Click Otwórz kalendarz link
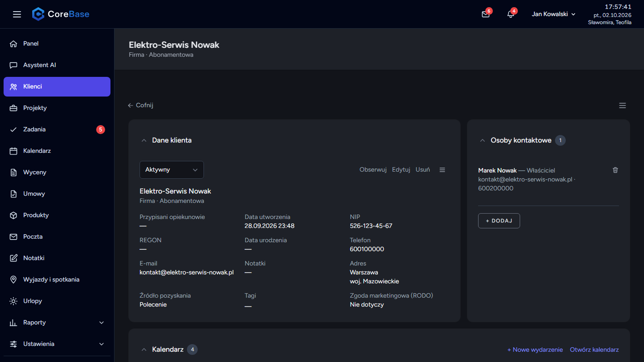The image size is (644, 362). pos(594,349)
